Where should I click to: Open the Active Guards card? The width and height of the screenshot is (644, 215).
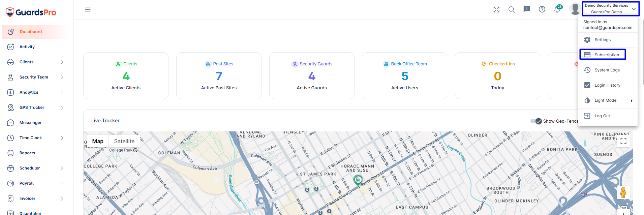click(x=312, y=75)
